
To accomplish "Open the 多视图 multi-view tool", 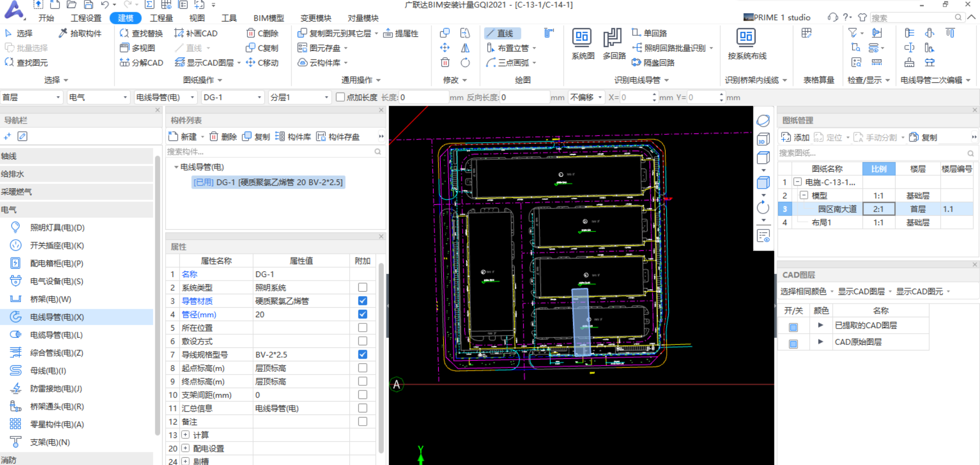I will (137, 48).
